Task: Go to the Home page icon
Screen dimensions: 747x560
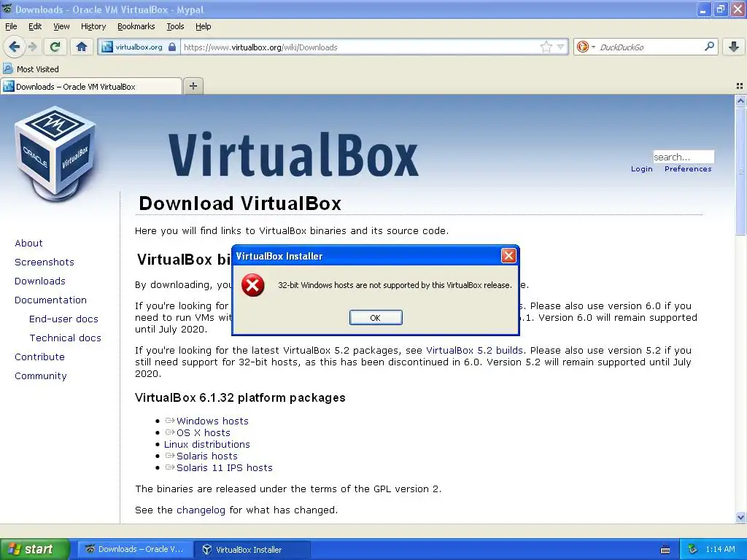Action: (82, 47)
